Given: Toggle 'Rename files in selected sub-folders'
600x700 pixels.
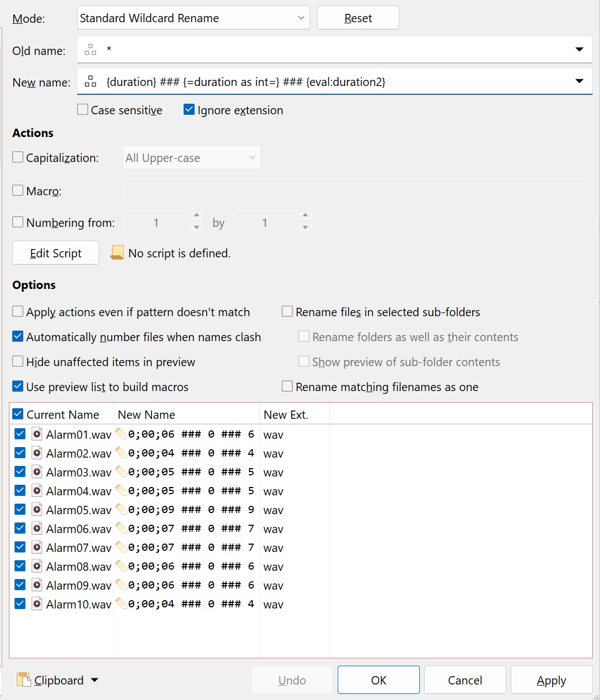Looking at the screenshot, I should (x=287, y=312).
